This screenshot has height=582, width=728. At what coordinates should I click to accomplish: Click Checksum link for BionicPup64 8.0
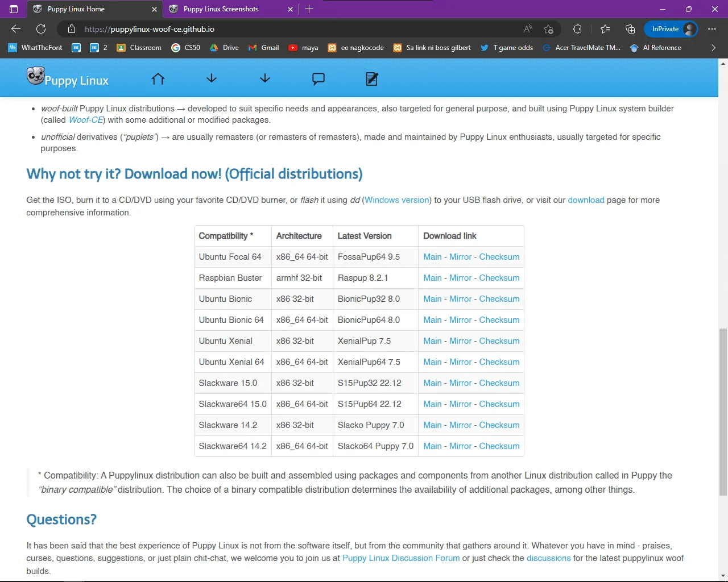[x=499, y=320]
